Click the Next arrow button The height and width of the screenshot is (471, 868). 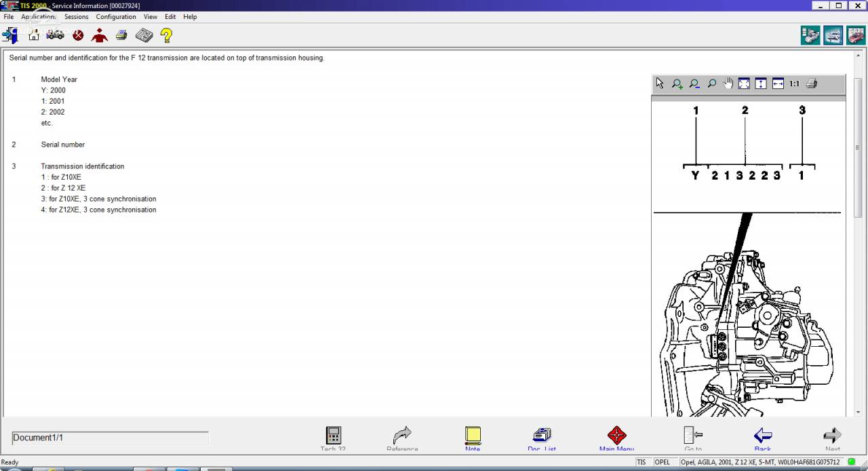(832, 438)
